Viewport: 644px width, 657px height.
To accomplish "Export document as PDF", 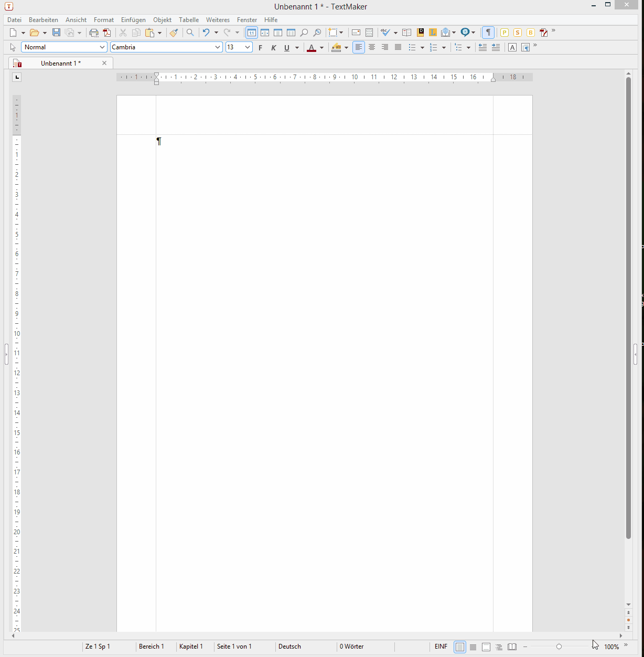I will click(x=107, y=33).
